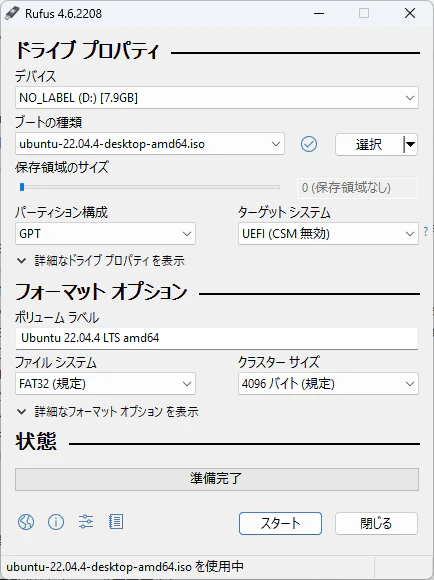Open the 選択 button's split arrow
The width and height of the screenshot is (434, 580).
click(x=410, y=144)
